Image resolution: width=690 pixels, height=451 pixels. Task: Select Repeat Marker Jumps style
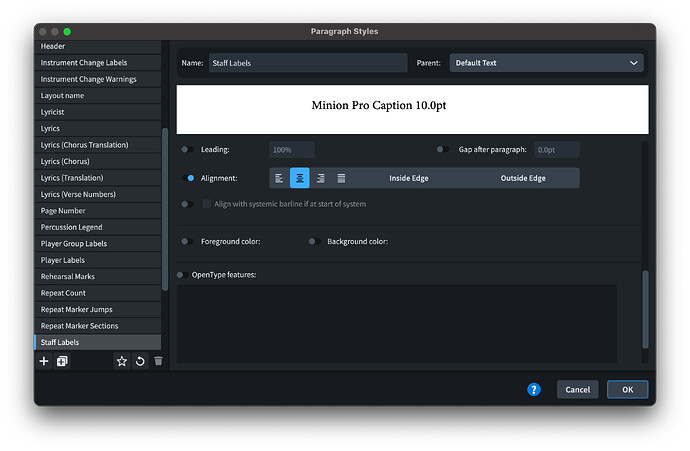click(98, 309)
